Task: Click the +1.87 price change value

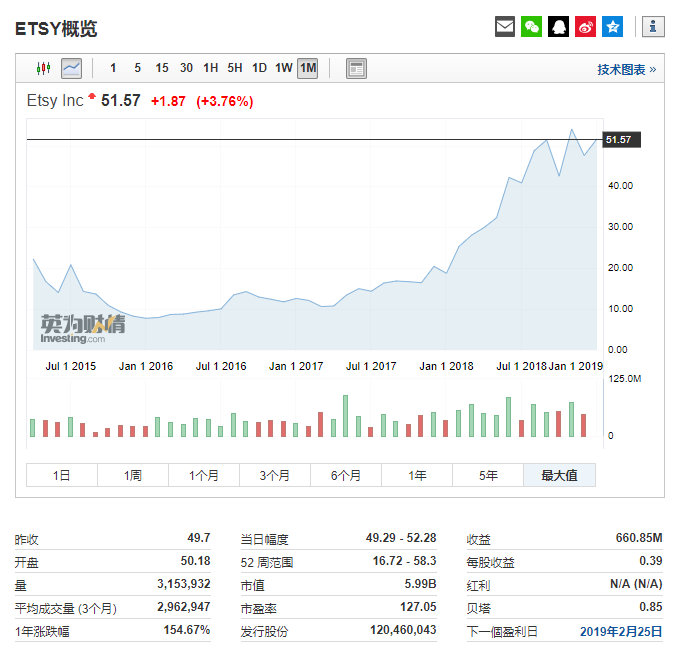Action: click(168, 101)
